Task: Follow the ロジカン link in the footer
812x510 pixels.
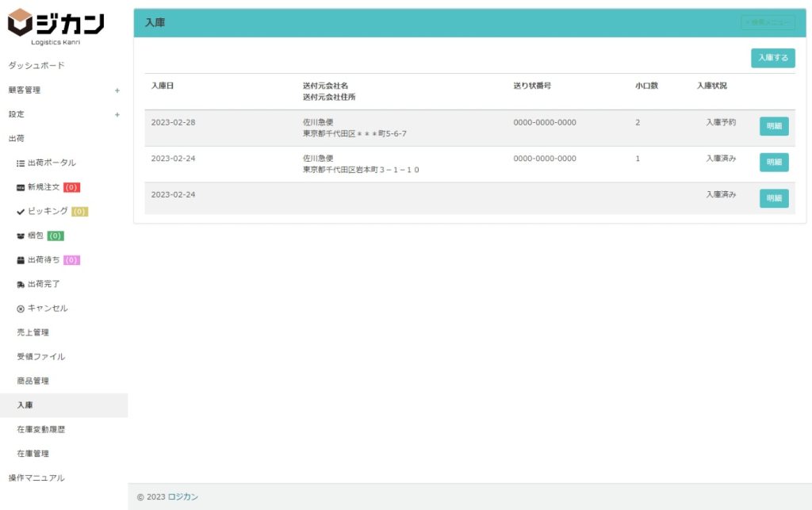Action: tap(183, 497)
